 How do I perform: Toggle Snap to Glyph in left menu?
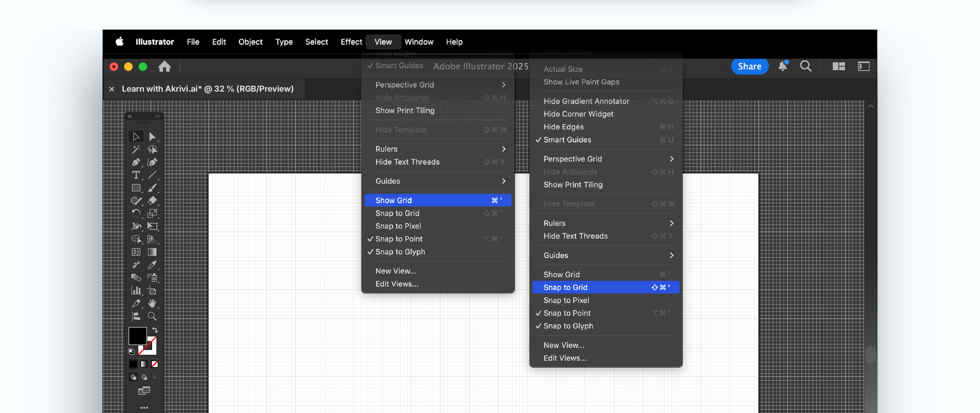[438, 252]
